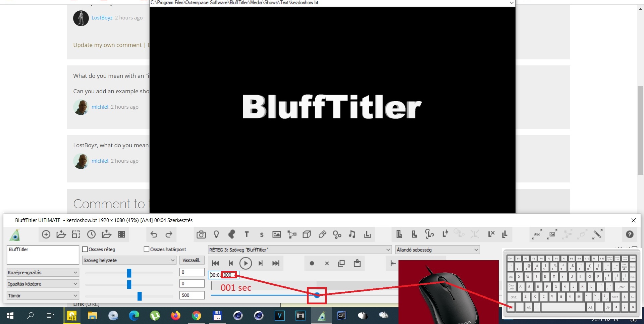
Task: Open the Állandó sebesség dropdown
Action: coord(438,250)
